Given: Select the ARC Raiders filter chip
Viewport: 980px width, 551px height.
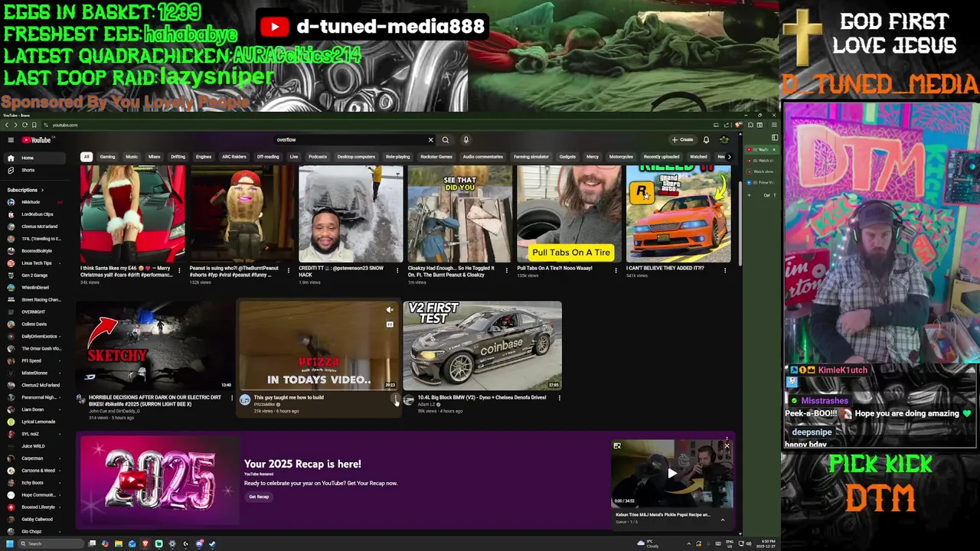Looking at the screenshot, I should (234, 157).
